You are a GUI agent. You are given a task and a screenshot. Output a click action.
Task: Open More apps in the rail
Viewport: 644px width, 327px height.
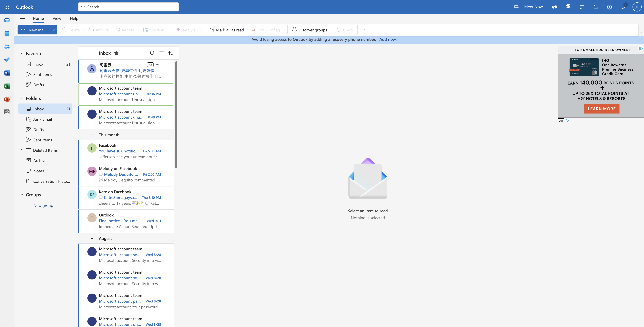pyautogui.click(x=7, y=112)
